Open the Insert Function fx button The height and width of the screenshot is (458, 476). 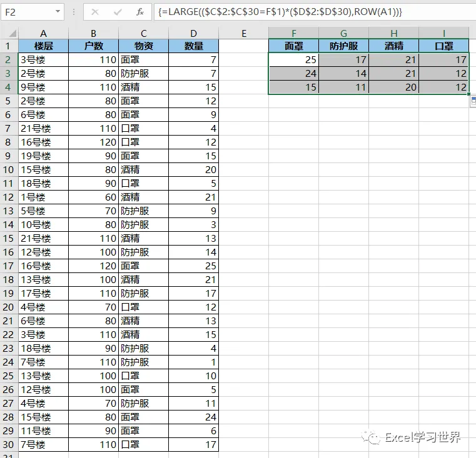pyautogui.click(x=140, y=12)
